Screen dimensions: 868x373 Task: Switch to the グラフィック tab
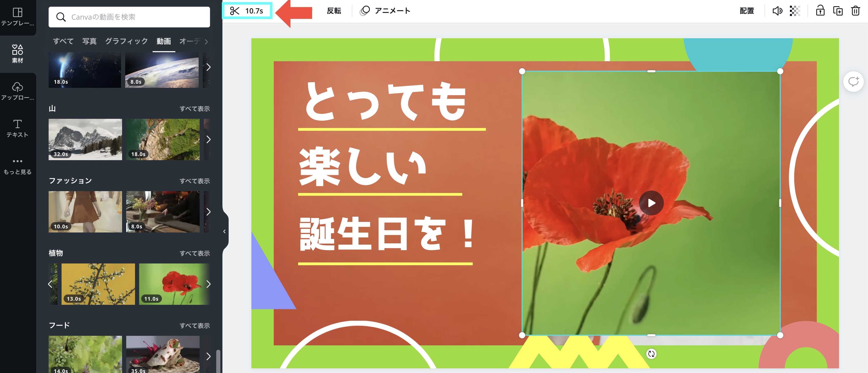(x=126, y=41)
